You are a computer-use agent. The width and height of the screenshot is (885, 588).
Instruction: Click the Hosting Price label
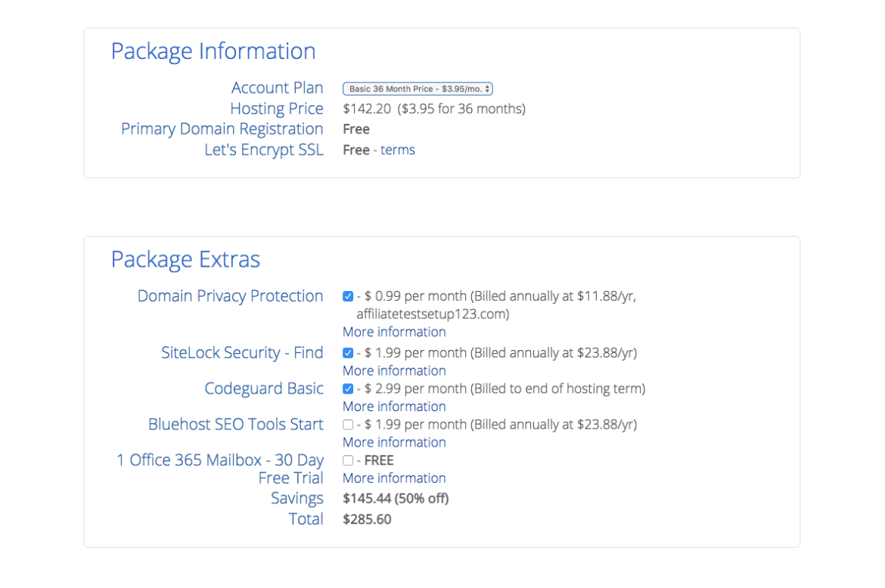click(x=277, y=109)
